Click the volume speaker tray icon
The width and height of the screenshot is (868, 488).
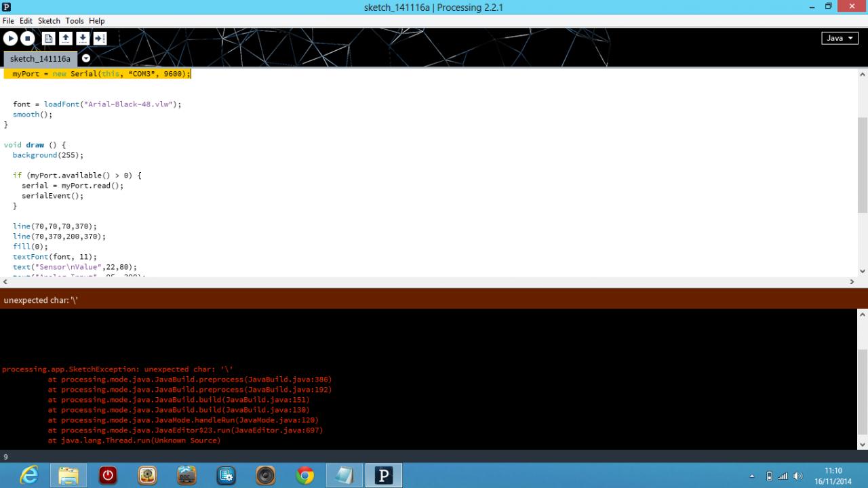[x=798, y=476]
